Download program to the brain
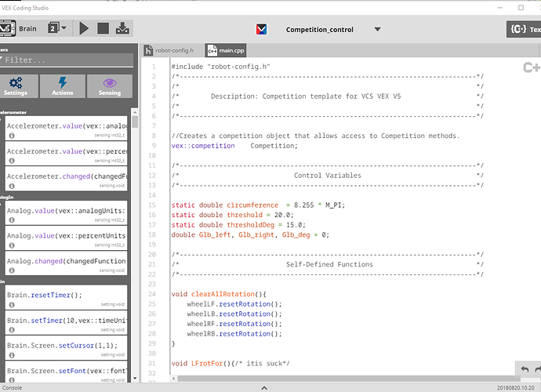Screen dimensions: 541x392 point(122,28)
